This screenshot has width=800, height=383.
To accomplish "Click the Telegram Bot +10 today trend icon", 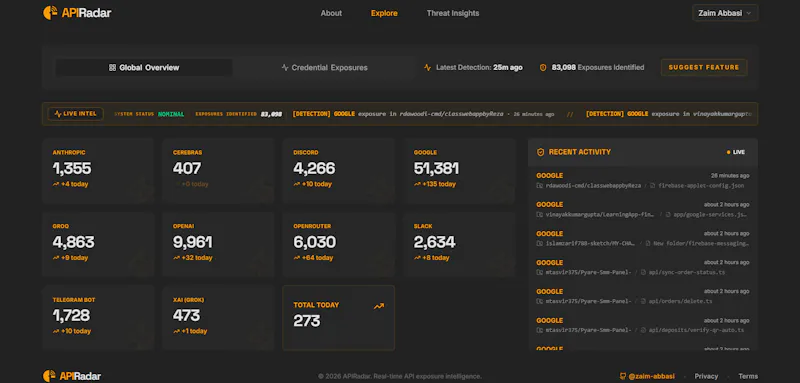I will (x=56, y=331).
